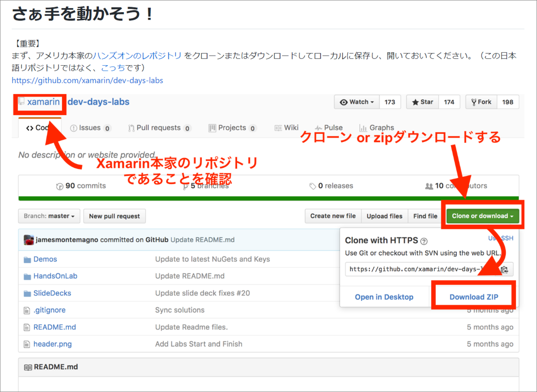
Task: Open the こっち link
Action: [114, 68]
